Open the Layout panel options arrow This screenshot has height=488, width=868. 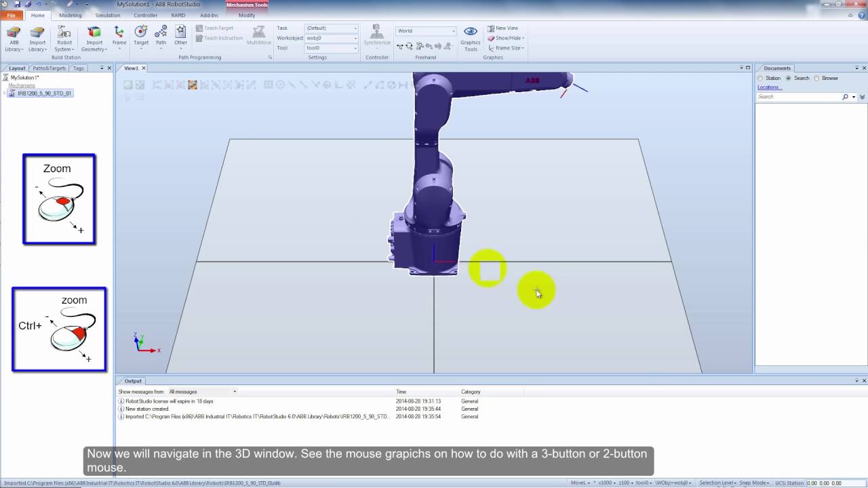coord(102,68)
